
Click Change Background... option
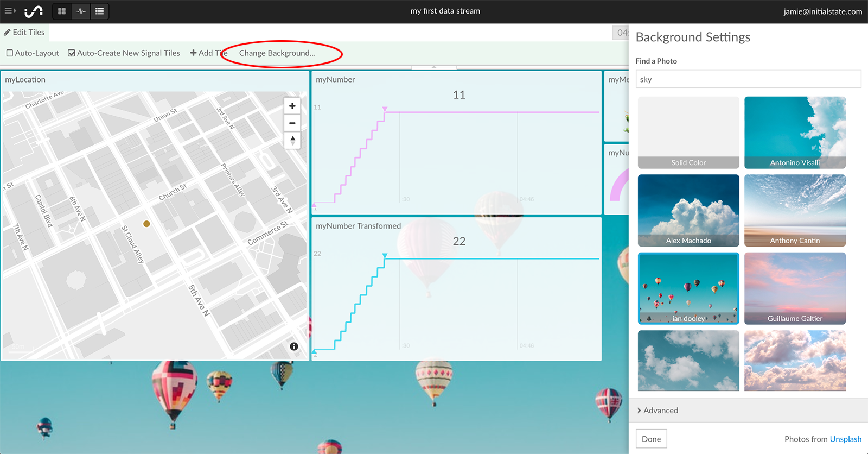pyautogui.click(x=277, y=53)
